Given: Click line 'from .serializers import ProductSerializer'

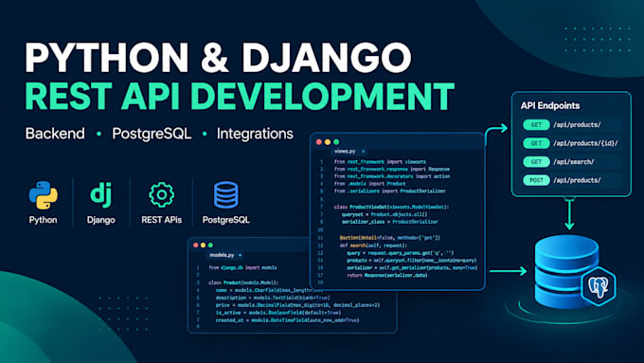Looking at the screenshot, I should pyautogui.click(x=390, y=191).
